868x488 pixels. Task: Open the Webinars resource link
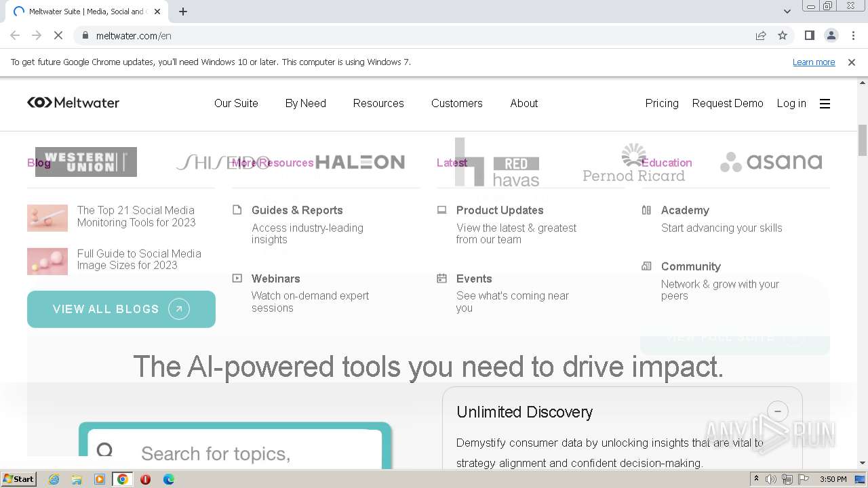[x=275, y=279]
